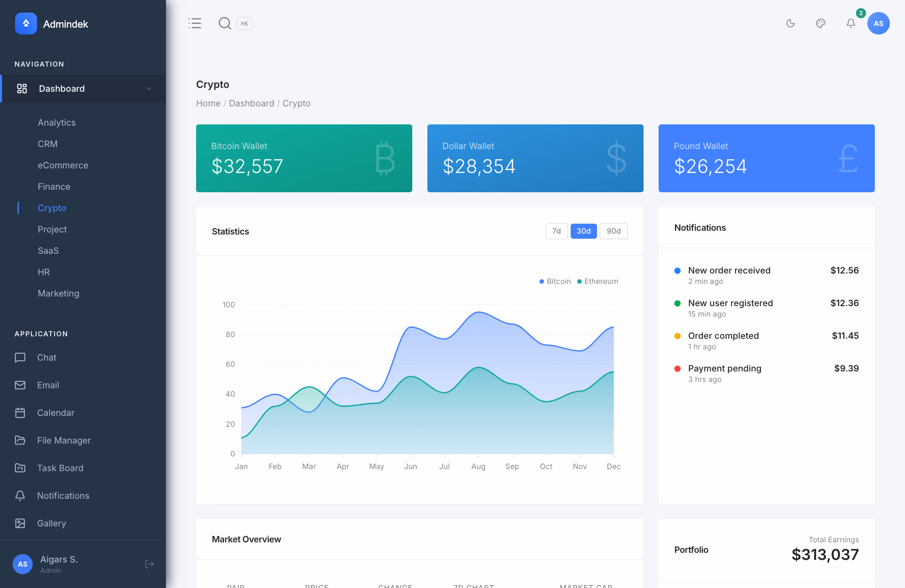Click the Dashboard breadcrumb link
The height and width of the screenshot is (588, 905).
251,103
